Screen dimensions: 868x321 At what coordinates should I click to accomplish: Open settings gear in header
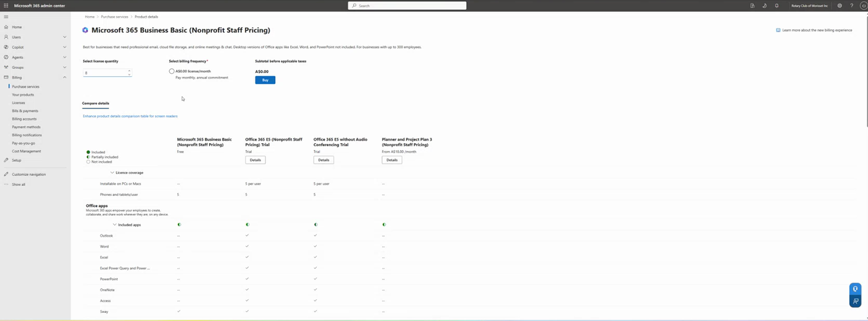pyautogui.click(x=839, y=6)
